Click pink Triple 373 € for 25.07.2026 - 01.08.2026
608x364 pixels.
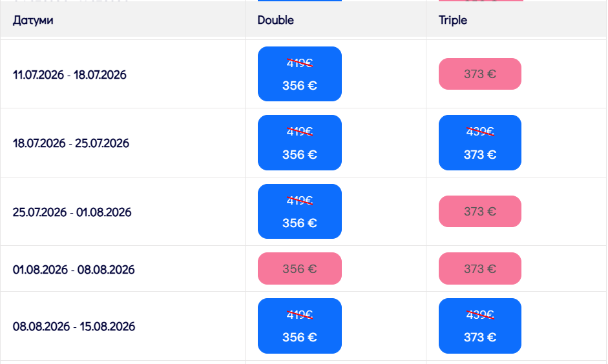point(479,212)
